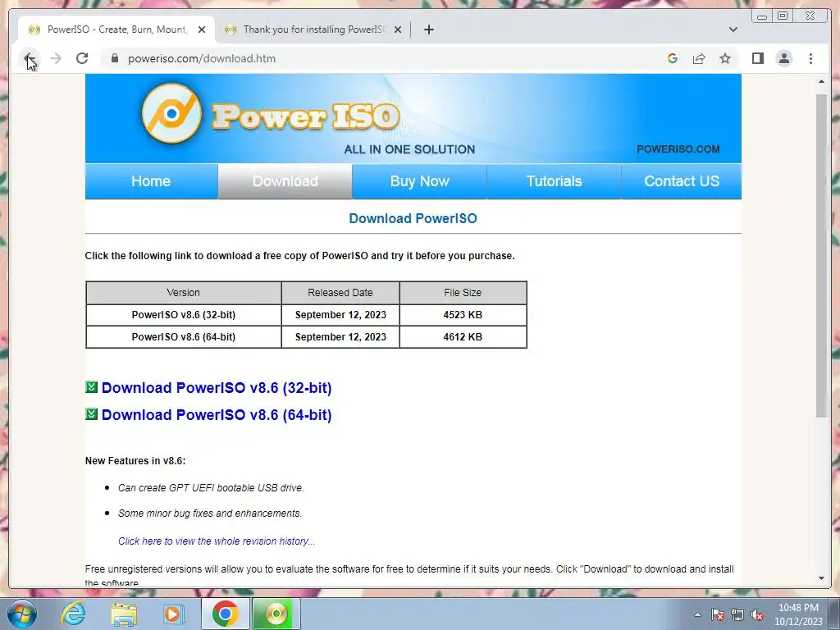840x630 pixels.
Task: Open a new browser tab
Action: 428,30
